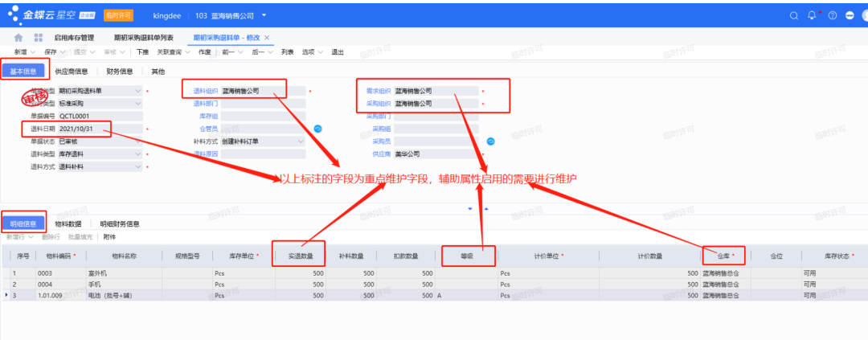Click blue round icon beside 仓管员 field
This screenshot has width=868, height=340.
318,129
